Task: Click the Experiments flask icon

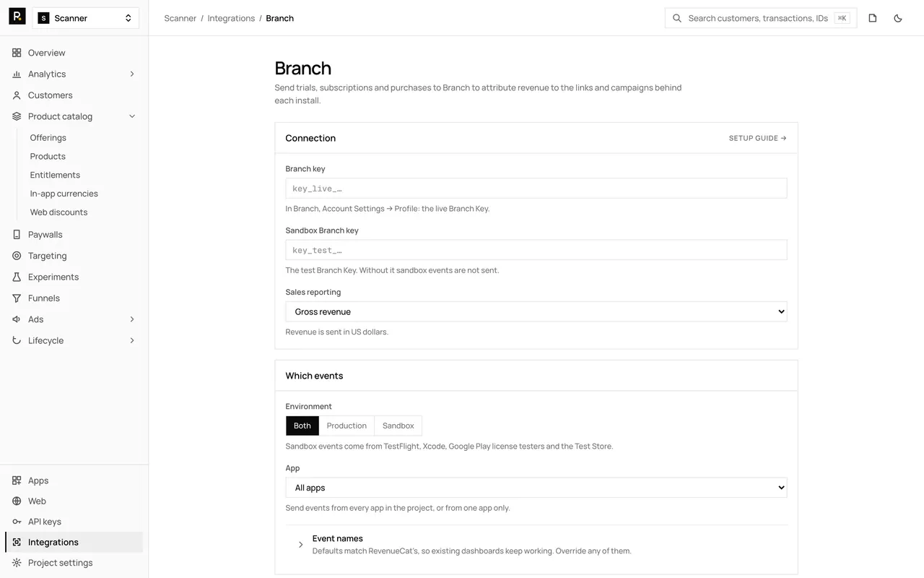Action: tap(17, 277)
